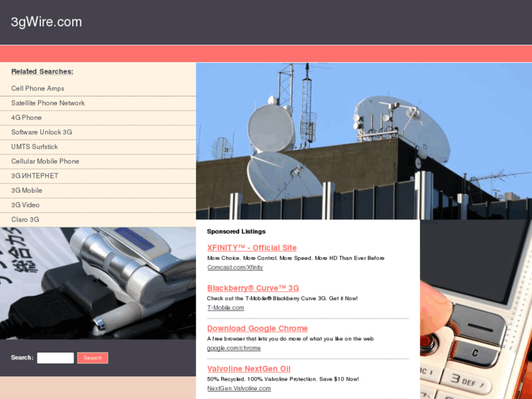Viewport: 532px width, 399px height.
Task: Click the UMTS Surfstick related search
Action: tap(34, 146)
